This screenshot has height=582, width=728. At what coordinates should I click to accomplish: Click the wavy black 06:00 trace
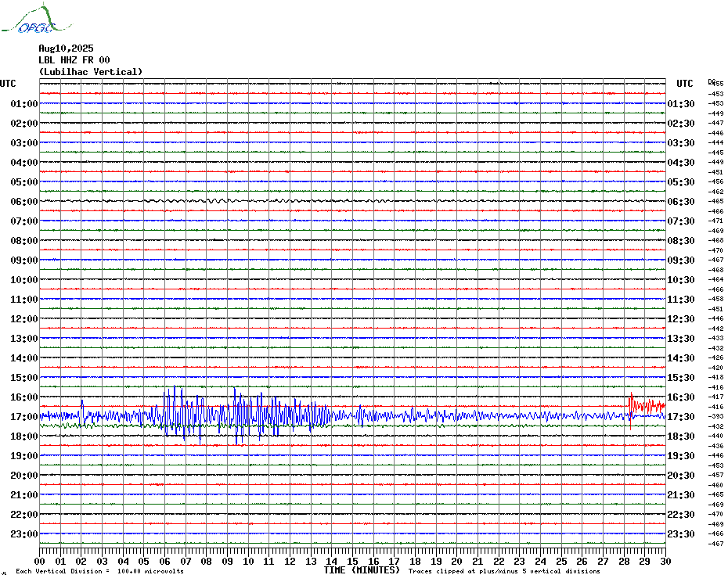tap(353, 201)
